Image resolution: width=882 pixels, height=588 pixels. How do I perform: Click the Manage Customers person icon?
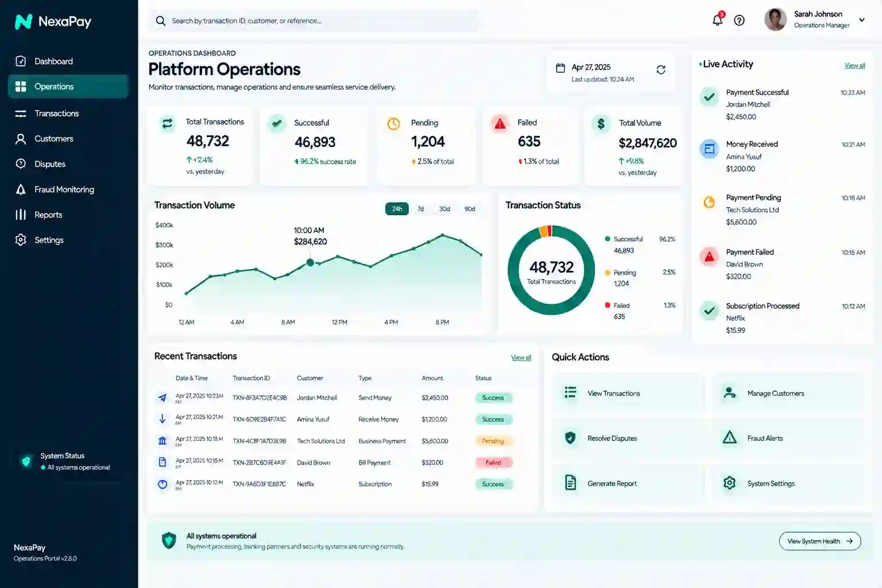pos(729,393)
